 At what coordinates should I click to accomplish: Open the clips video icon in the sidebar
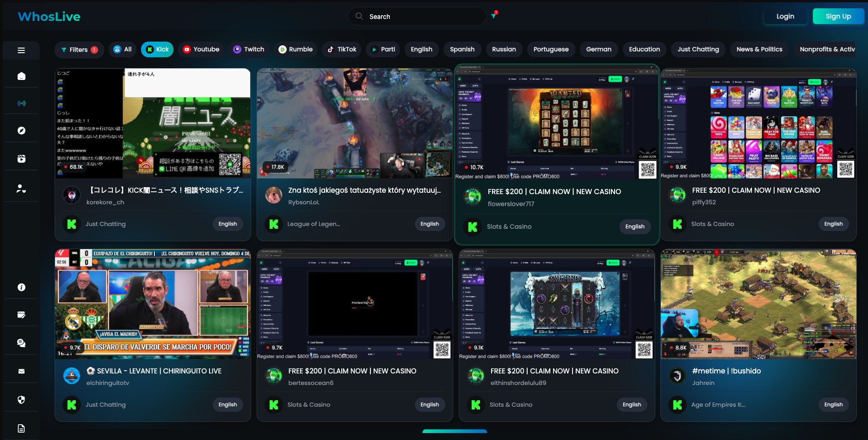21,159
